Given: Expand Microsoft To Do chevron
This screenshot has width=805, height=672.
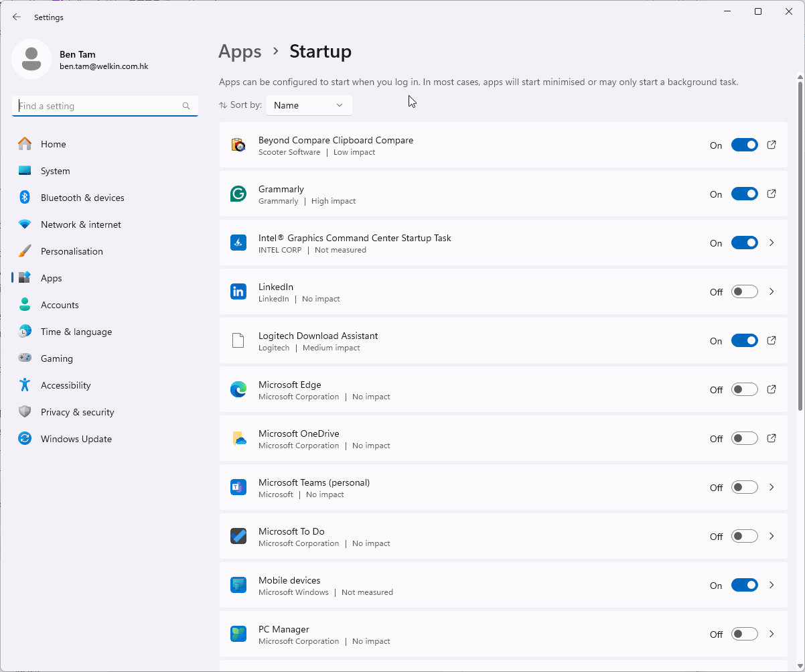Looking at the screenshot, I should pos(772,536).
